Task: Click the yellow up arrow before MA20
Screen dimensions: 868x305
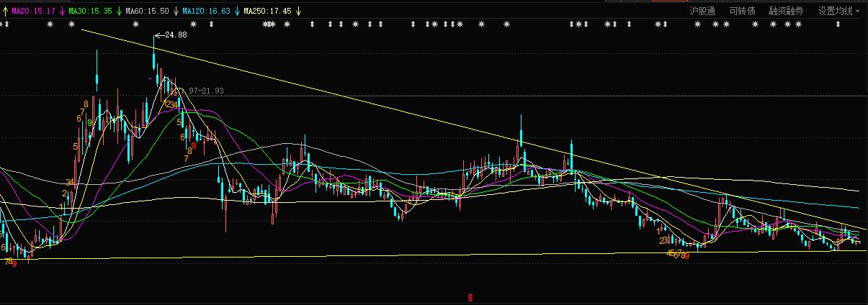Action: tap(6, 12)
